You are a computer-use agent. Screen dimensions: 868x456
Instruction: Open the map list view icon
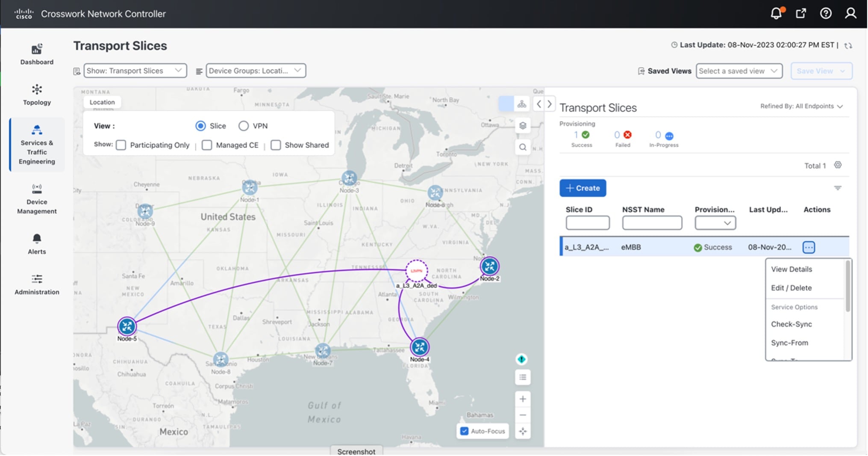522,377
